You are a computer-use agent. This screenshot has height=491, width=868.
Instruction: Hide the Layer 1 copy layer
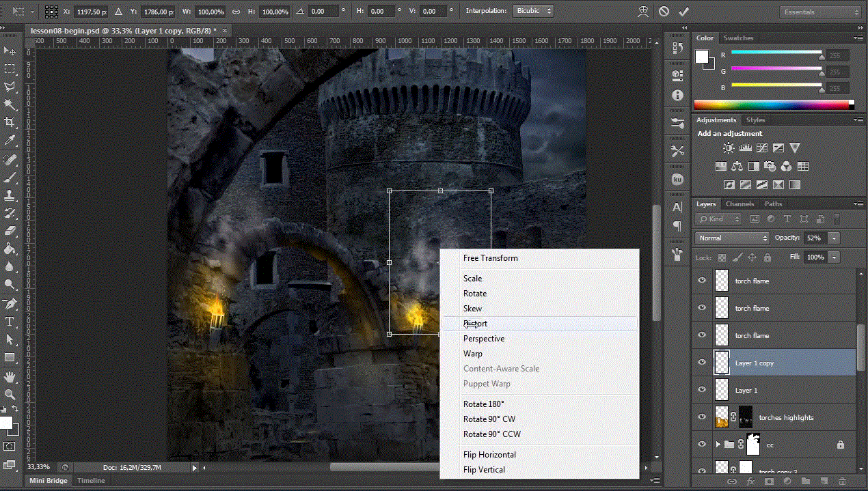point(702,363)
